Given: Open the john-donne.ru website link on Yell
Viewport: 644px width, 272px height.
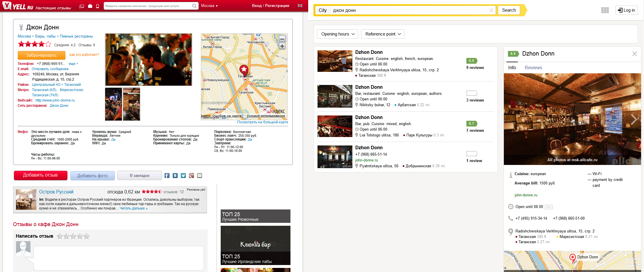Looking at the screenshot, I should 55,100.
